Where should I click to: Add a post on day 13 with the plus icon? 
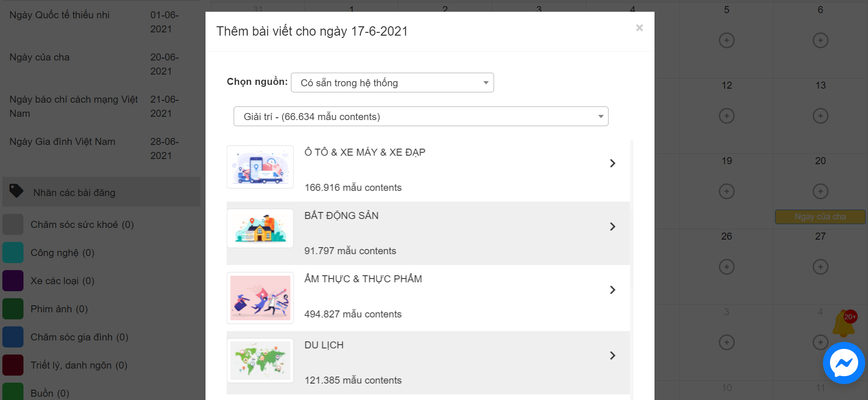pyautogui.click(x=820, y=116)
